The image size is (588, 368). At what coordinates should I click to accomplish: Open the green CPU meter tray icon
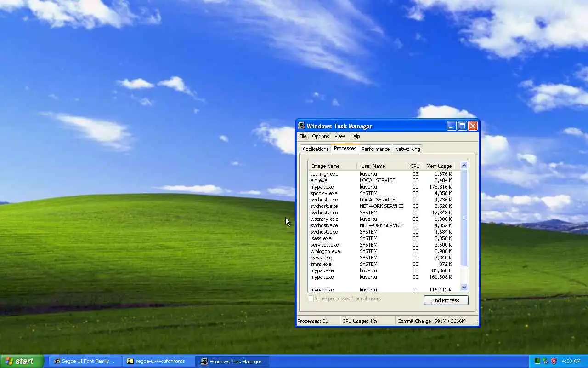coord(537,361)
